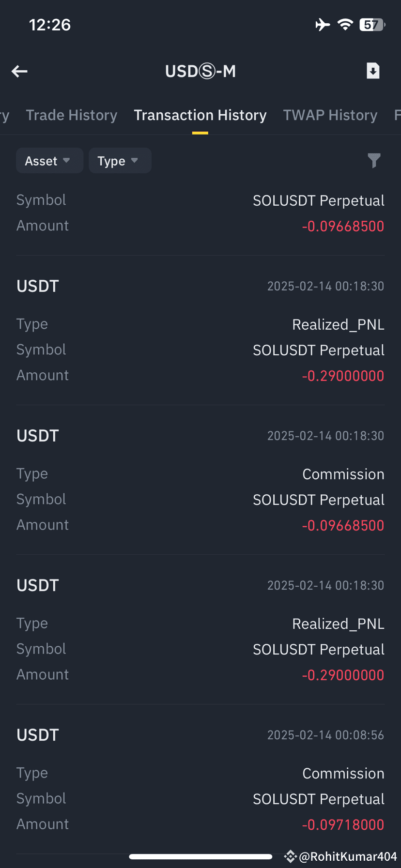Tap the 12:26 clock in status bar
This screenshot has height=868, width=401.
[x=50, y=25]
